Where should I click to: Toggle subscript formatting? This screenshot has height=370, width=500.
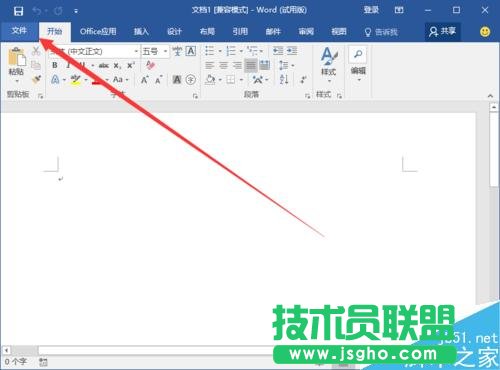tap(117, 66)
